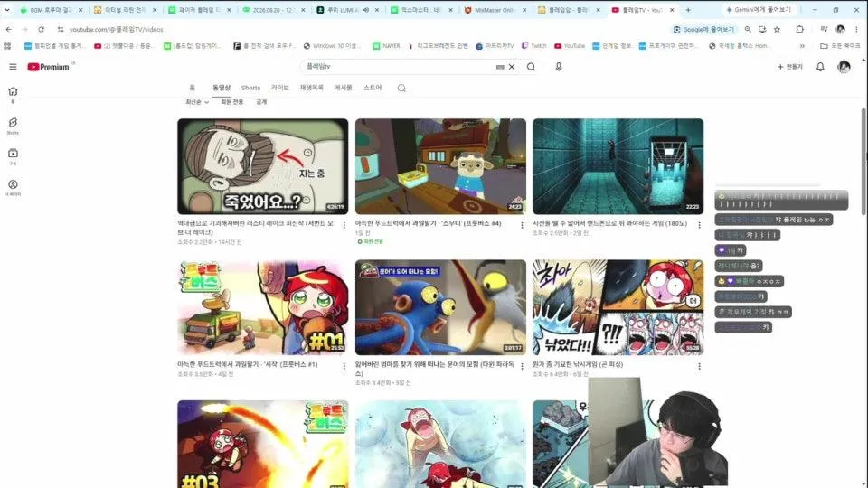
Task: Focus the YouTube search input field
Action: click(399, 67)
